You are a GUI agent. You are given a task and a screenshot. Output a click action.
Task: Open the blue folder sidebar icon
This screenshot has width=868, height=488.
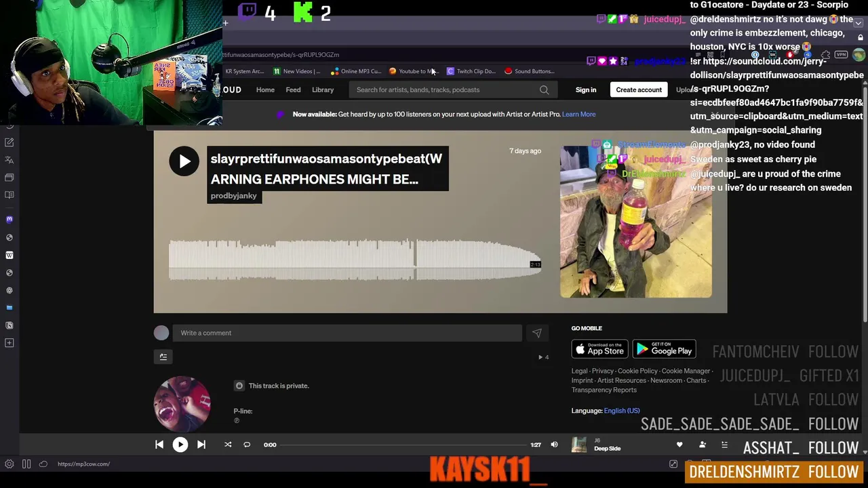[x=9, y=308]
